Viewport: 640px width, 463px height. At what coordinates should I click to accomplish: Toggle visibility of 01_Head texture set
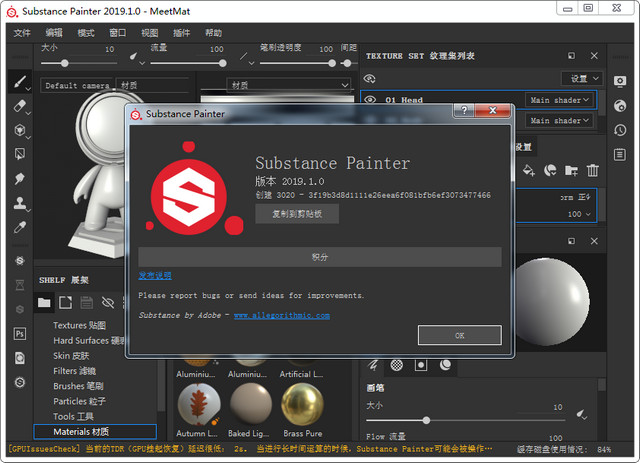point(370,100)
